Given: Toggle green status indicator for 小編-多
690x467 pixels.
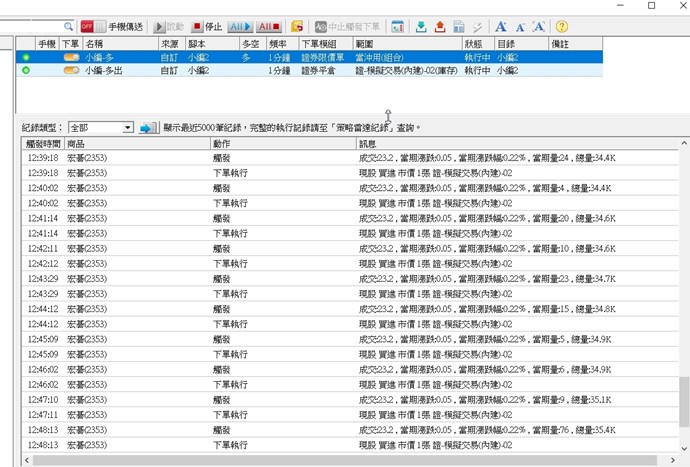Looking at the screenshot, I should click(26, 58).
